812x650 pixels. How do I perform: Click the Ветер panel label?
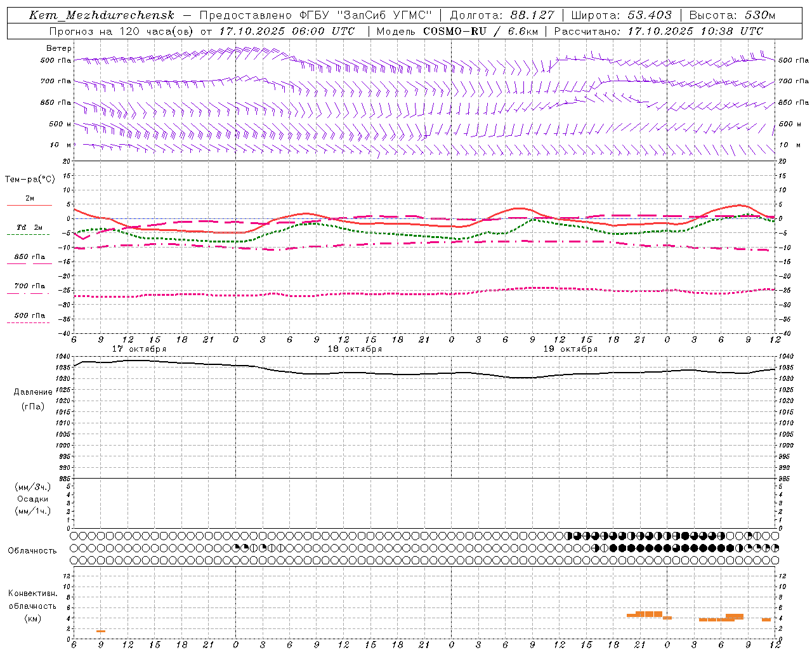pyautogui.click(x=59, y=48)
